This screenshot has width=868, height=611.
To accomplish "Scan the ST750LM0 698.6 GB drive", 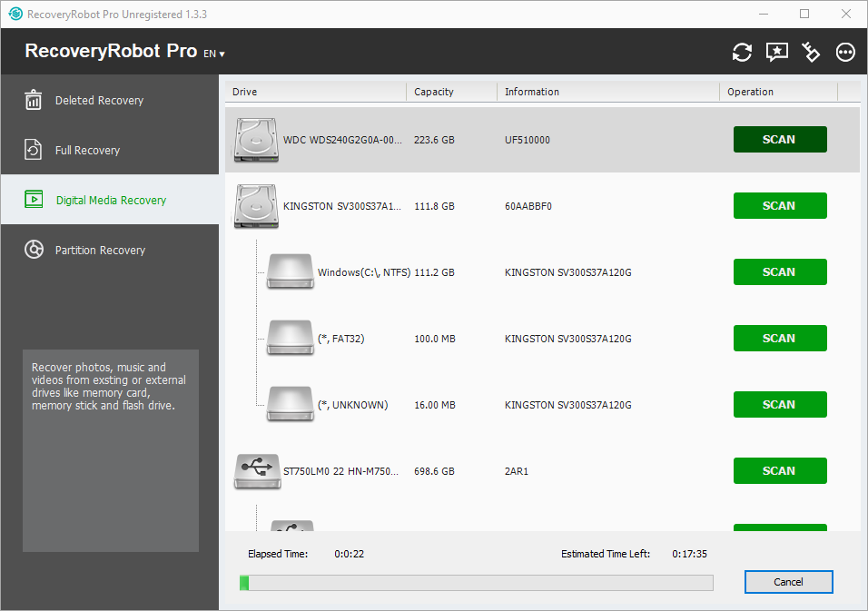I will pos(780,470).
